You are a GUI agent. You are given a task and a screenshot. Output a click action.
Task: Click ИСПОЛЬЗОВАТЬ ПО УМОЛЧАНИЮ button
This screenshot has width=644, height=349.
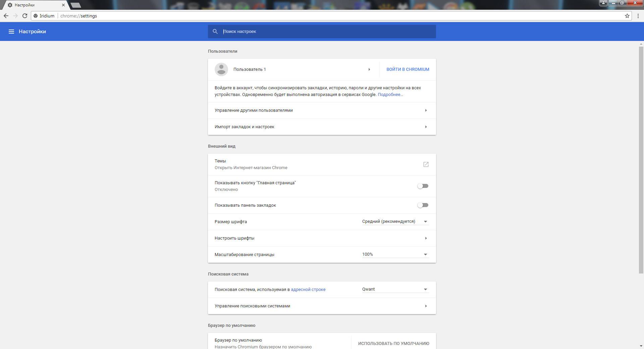coord(394,344)
